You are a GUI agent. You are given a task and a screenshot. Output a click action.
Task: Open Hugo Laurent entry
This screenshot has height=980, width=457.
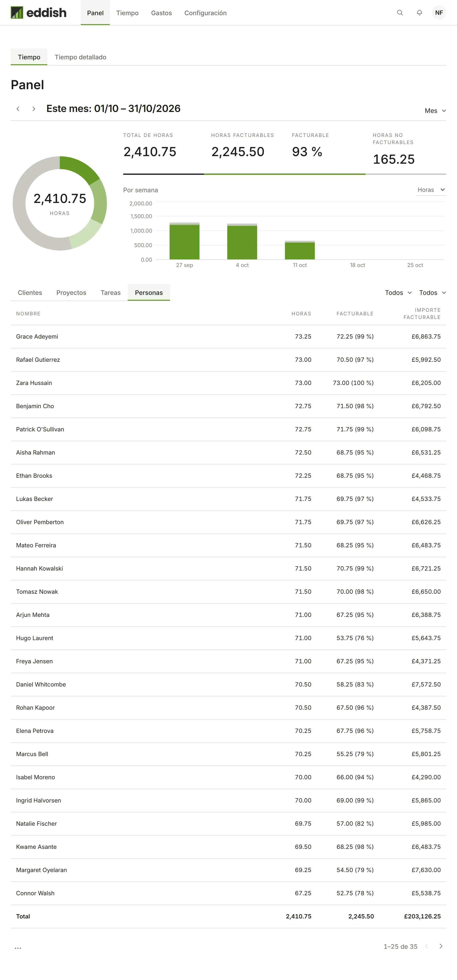(x=228, y=638)
